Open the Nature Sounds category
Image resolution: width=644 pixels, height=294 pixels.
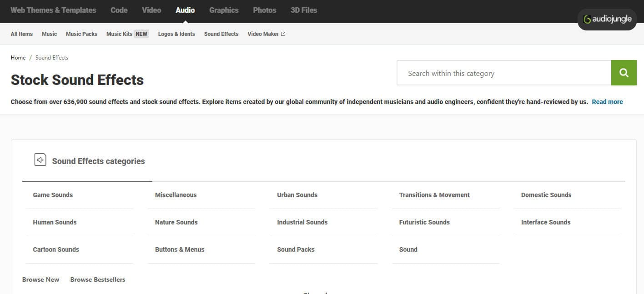(176, 222)
